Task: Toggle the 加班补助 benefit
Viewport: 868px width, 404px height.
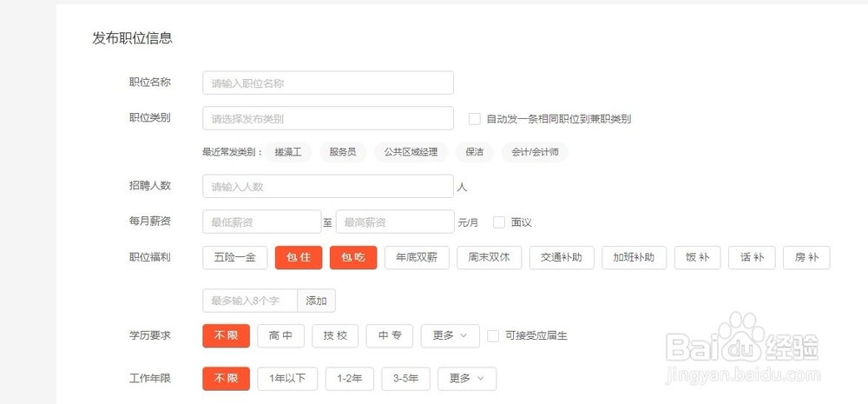Action: click(x=634, y=258)
